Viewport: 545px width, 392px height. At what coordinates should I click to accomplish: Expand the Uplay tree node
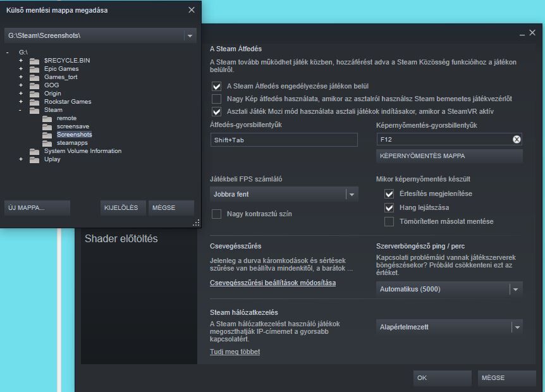21,159
